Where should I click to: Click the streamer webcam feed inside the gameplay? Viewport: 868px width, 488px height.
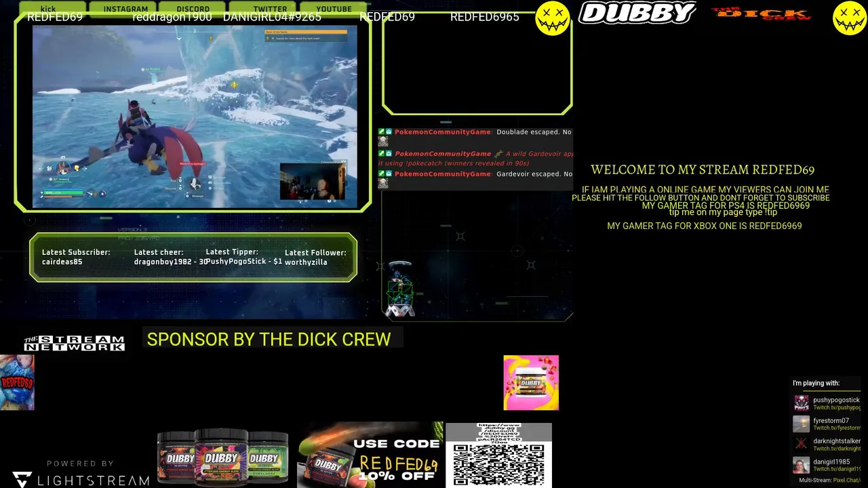point(313,181)
